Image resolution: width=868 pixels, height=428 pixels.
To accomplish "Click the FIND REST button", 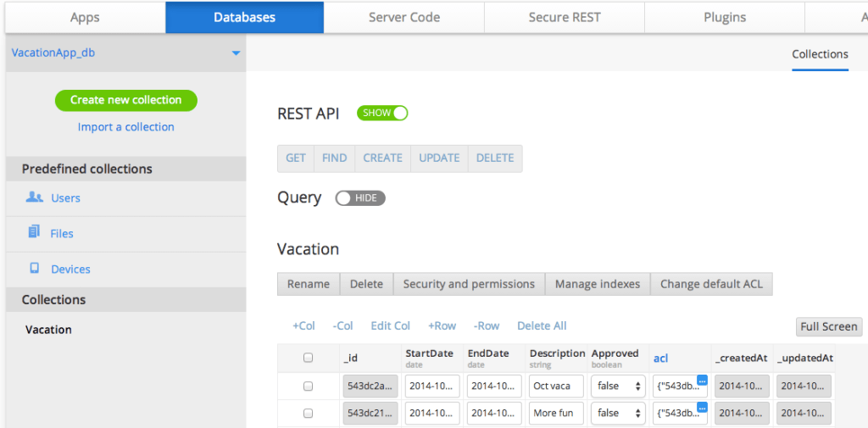I will point(334,158).
